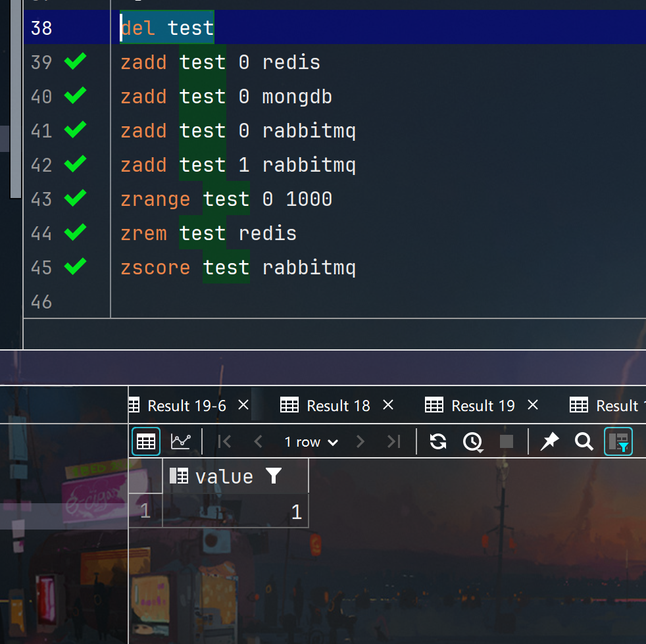Stop the running query
The image size is (646, 644).
point(507,441)
